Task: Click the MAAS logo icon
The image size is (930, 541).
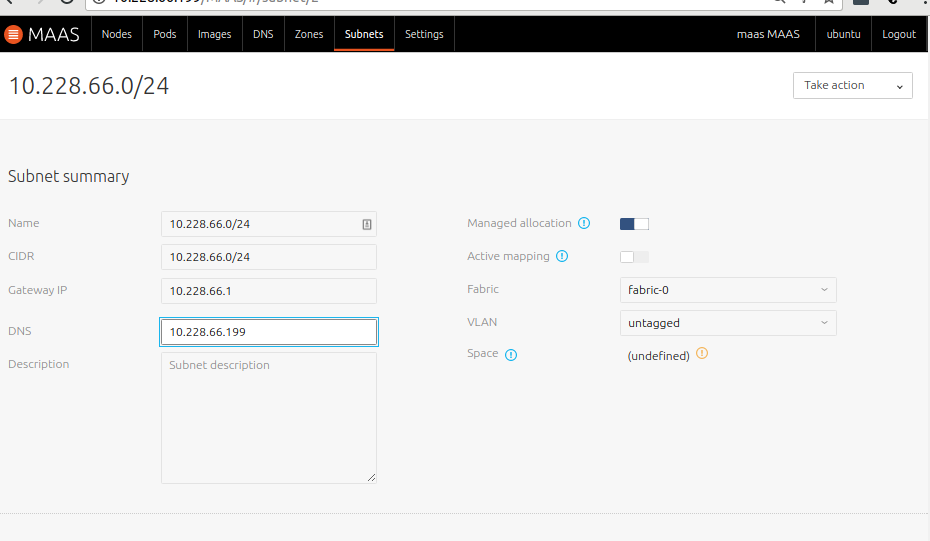Action: coord(13,34)
